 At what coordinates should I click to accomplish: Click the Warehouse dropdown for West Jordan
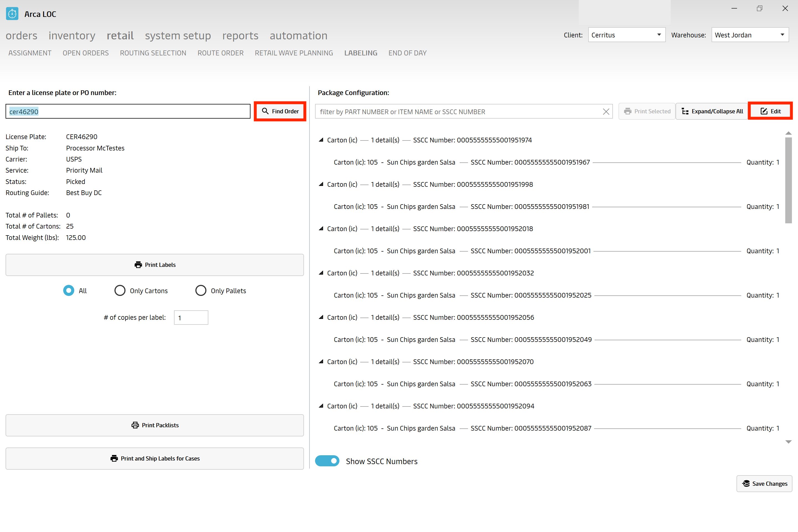(x=750, y=34)
